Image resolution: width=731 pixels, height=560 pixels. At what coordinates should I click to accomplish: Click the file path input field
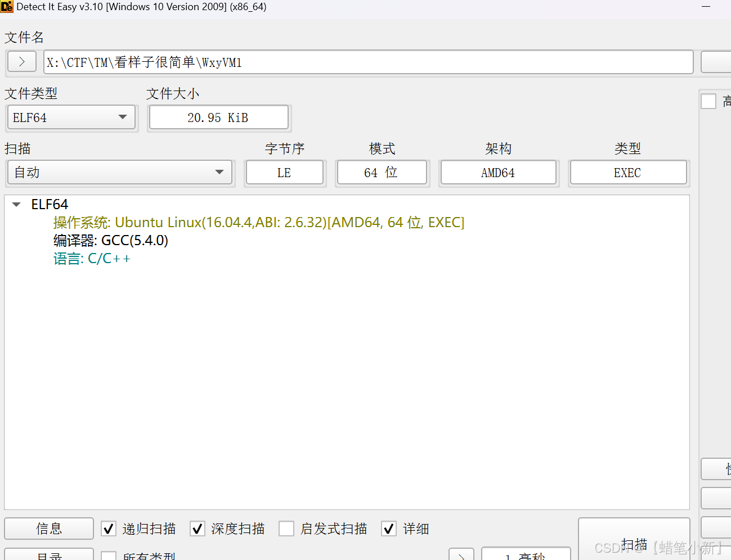[x=369, y=62]
